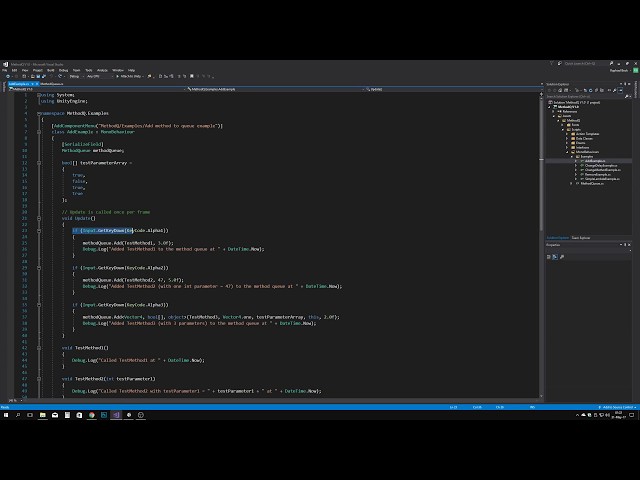Viewport: 640px width, 480px height.
Task: Click the taskbar search icon
Action: (18, 415)
